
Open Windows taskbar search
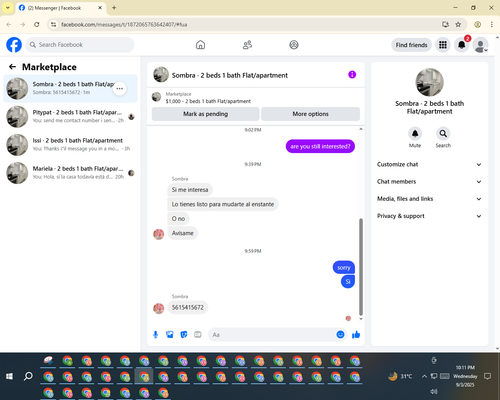pyautogui.click(x=28, y=376)
